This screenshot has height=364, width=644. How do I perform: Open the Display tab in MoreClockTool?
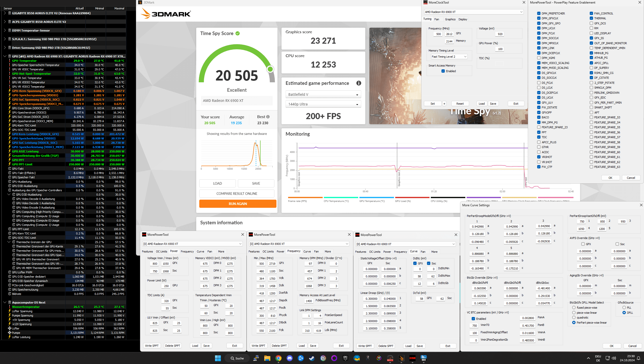463,19
